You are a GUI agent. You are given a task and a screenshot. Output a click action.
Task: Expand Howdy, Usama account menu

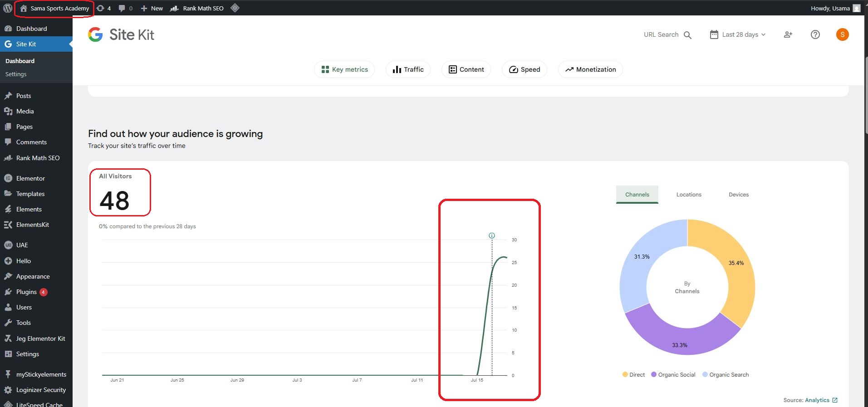834,8
